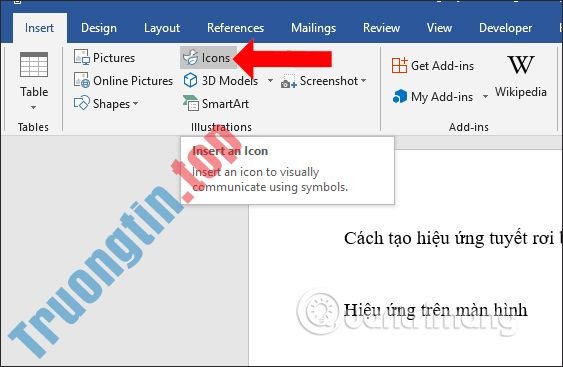This screenshot has height=367, width=563.
Task: Click the line 'Hiệu ứng trên màn hình'
Action: coord(435,310)
